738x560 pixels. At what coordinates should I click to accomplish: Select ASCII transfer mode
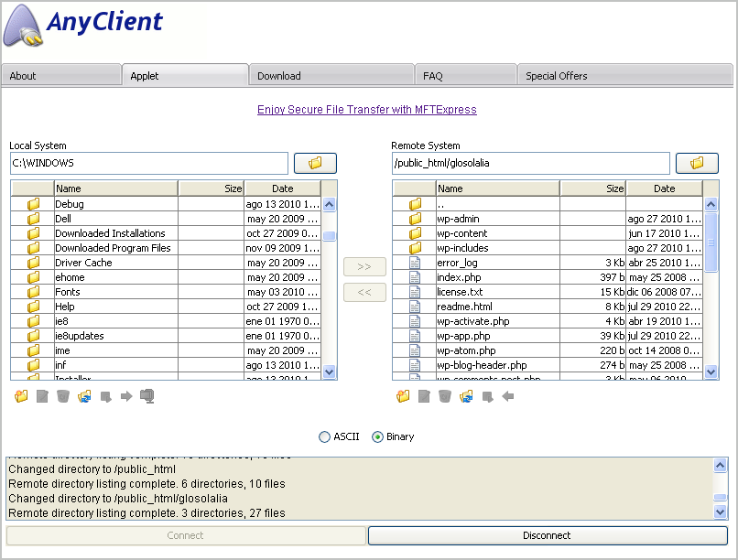[324, 437]
